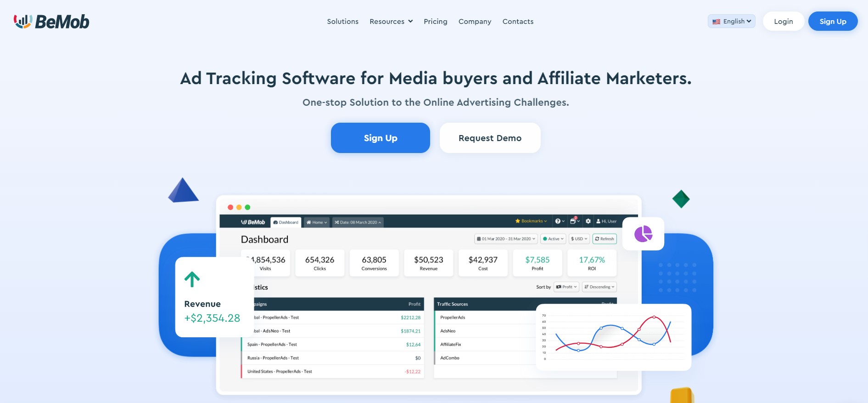Expand the Resources dropdown menu
The height and width of the screenshot is (403, 868).
pyautogui.click(x=391, y=22)
